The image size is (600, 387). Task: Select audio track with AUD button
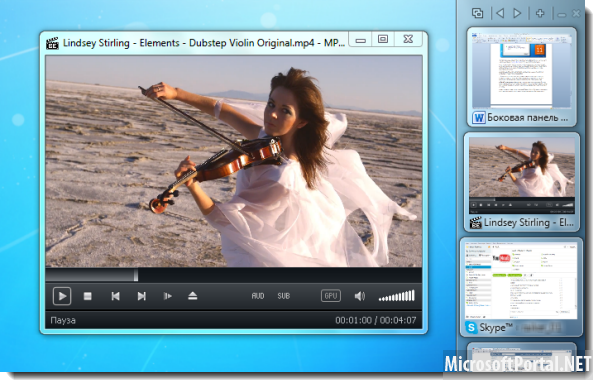[258, 296]
